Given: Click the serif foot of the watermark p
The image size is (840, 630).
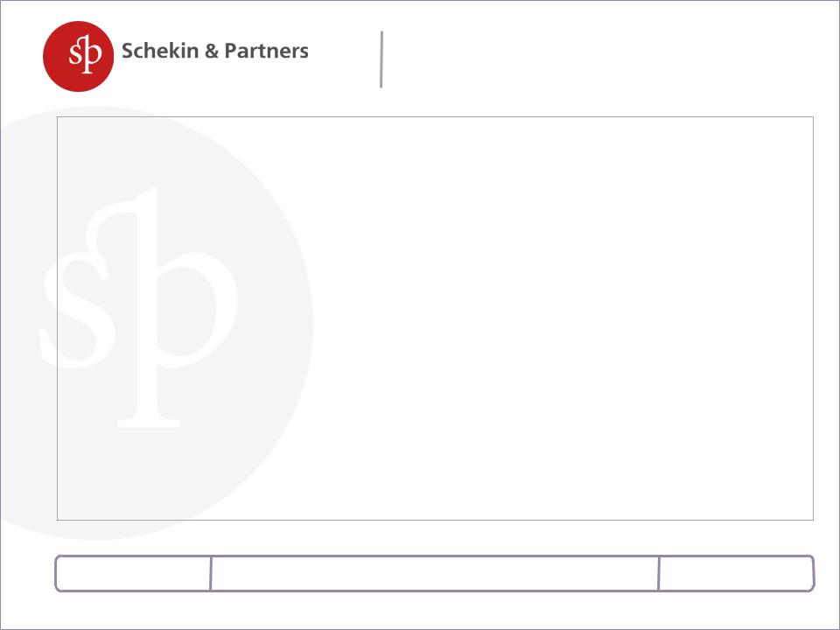Looking at the screenshot, I should 149,423.
